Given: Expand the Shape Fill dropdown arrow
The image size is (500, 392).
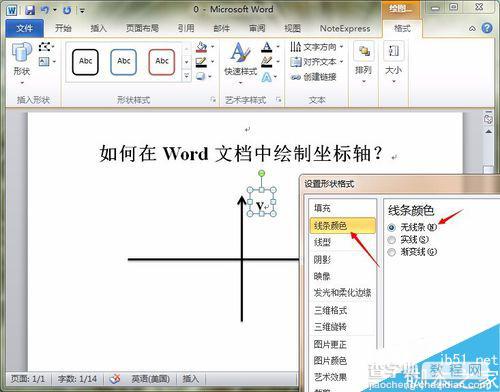Looking at the screenshot, I should point(212,47).
